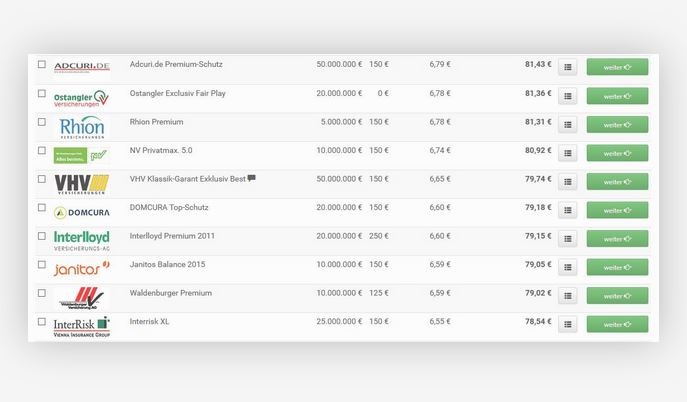This screenshot has height=402, width=687.
Task: Click tariff name VHV Klassik-Garant Exklusiv Best
Action: (x=188, y=179)
